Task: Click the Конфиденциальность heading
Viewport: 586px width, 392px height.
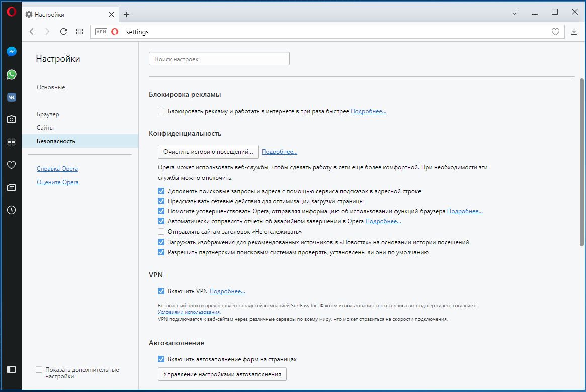Action: pos(185,133)
